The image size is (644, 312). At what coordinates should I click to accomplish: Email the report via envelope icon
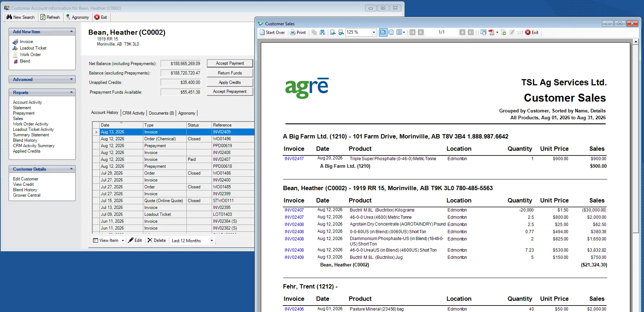click(520, 33)
